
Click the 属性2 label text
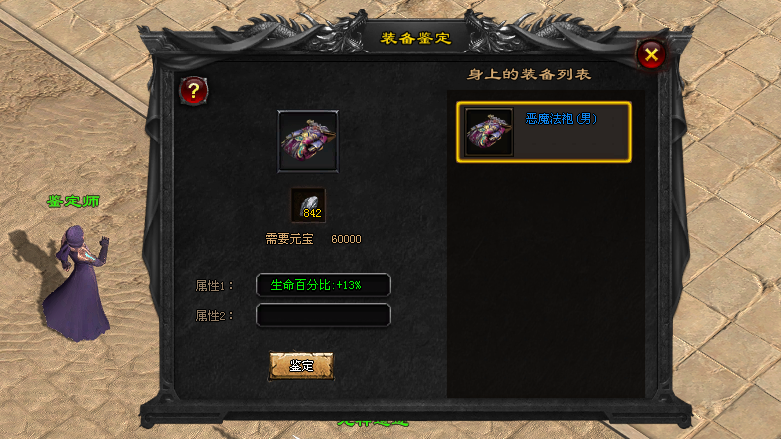point(214,315)
